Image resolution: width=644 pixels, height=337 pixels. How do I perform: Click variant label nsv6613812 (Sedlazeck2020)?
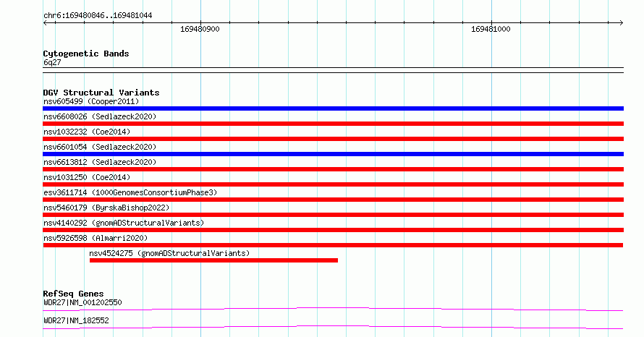100,162
